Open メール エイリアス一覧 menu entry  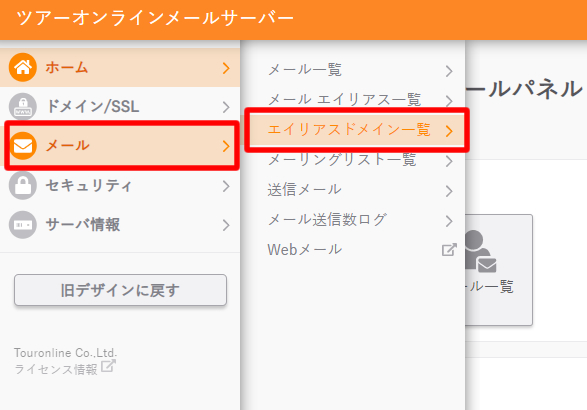point(359,100)
